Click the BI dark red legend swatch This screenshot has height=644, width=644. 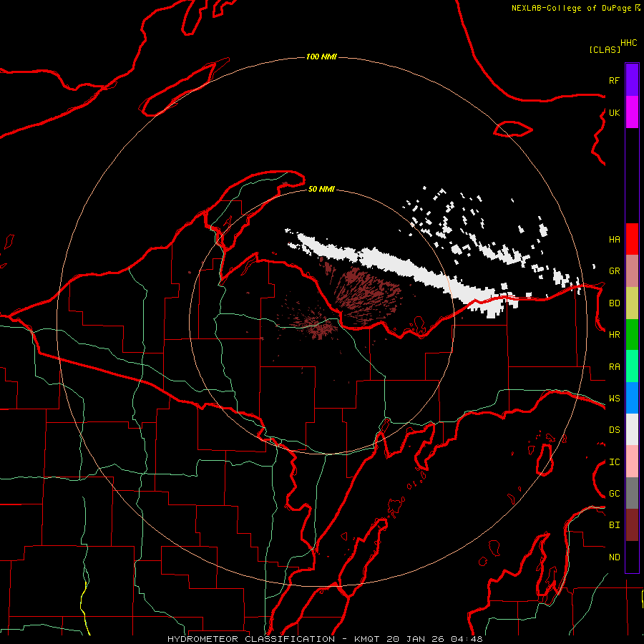pos(632,525)
